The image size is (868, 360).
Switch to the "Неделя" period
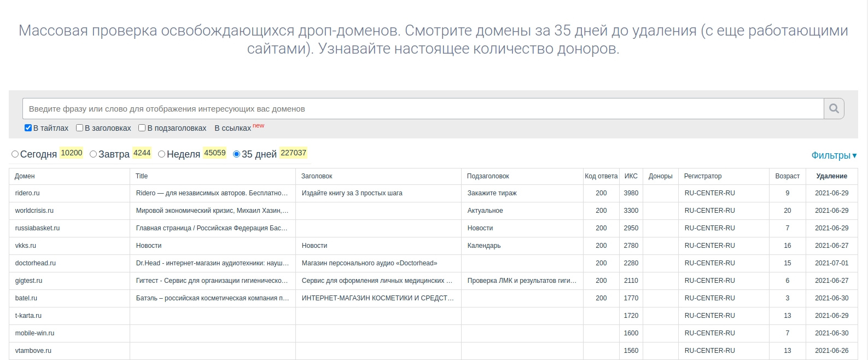click(161, 154)
